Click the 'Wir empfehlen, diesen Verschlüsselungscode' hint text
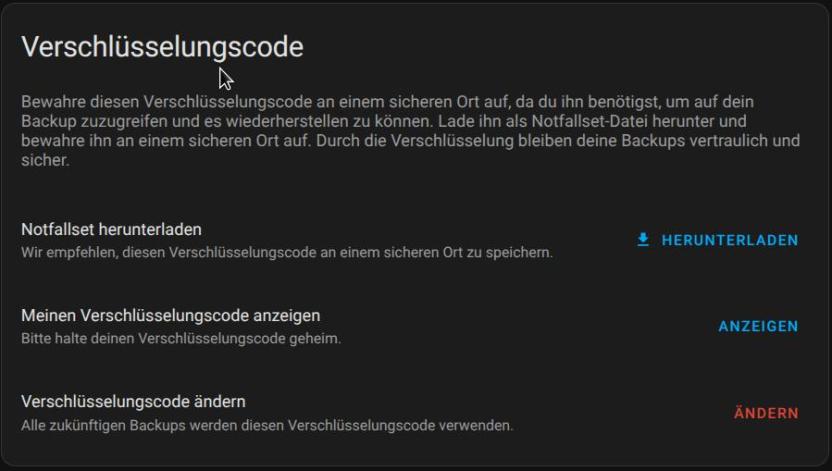832x471 pixels. [287, 252]
